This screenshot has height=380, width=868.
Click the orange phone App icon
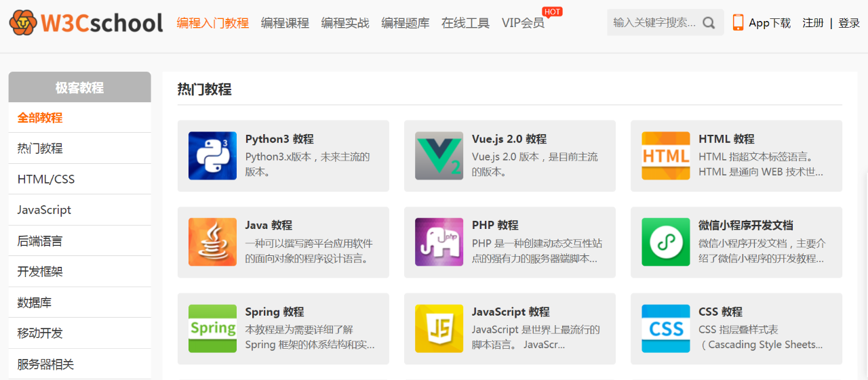pos(738,23)
